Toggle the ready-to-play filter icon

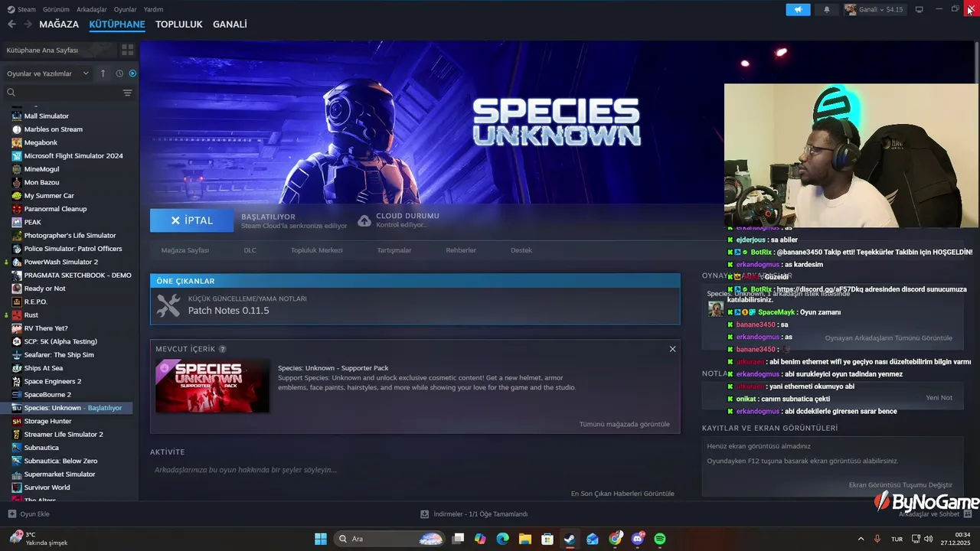point(132,73)
